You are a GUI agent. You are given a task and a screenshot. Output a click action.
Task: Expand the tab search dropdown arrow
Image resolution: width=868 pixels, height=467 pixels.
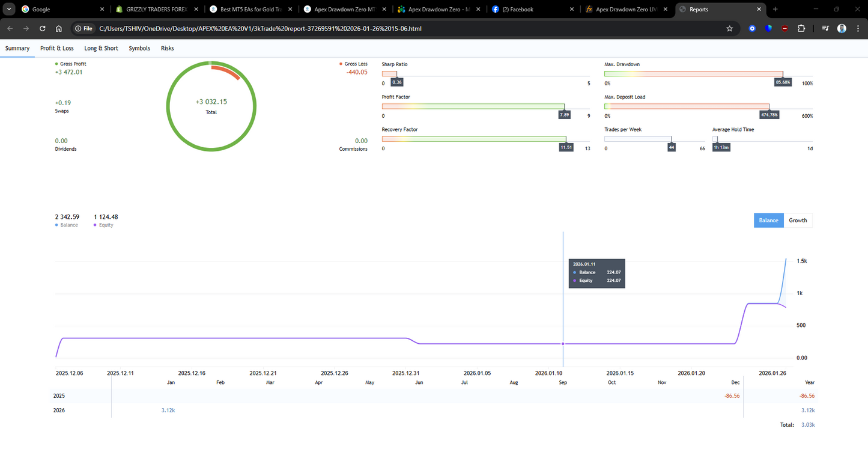pyautogui.click(x=8, y=10)
